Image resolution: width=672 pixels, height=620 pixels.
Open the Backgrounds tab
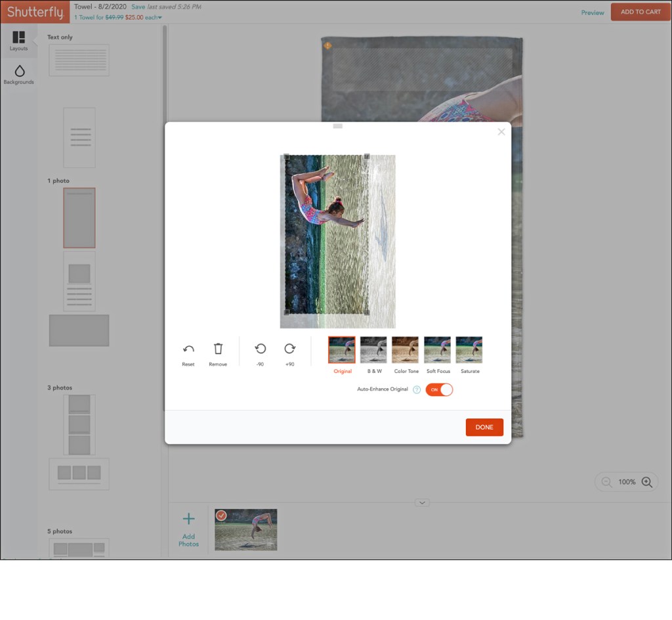[18, 74]
